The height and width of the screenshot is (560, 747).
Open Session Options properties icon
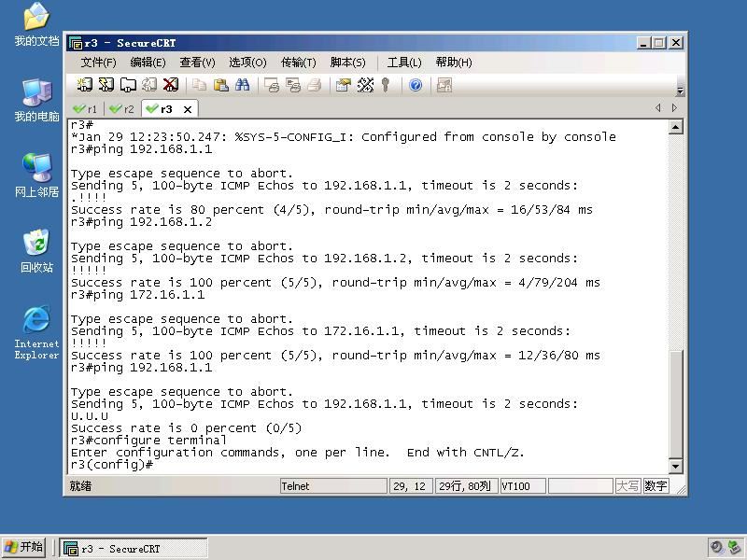(x=344, y=85)
